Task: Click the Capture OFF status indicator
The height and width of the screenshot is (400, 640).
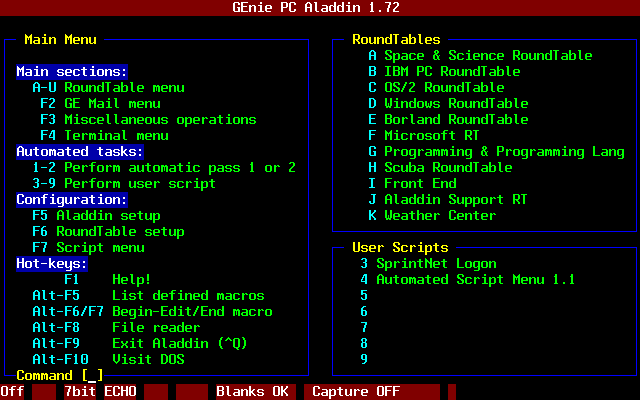Action: point(372,391)
